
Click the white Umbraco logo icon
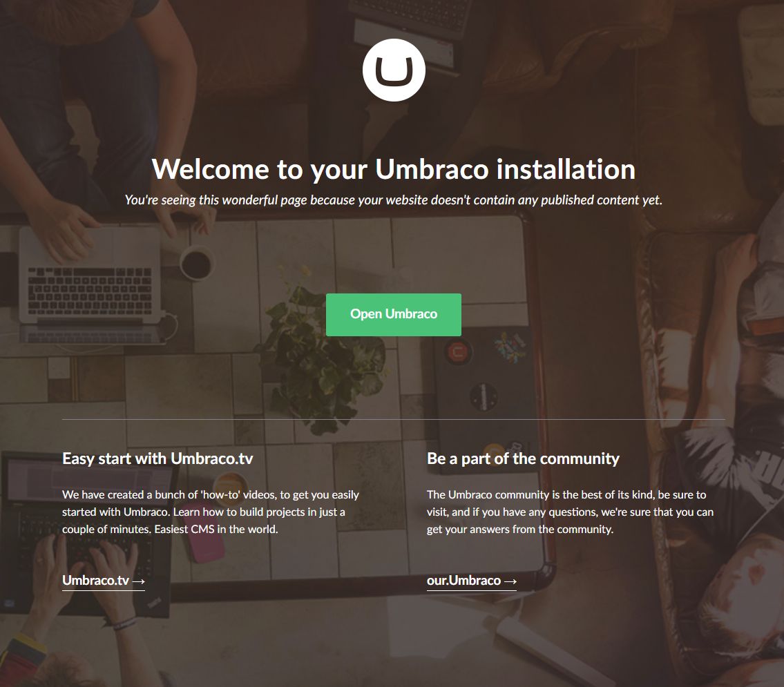[394, 70]
